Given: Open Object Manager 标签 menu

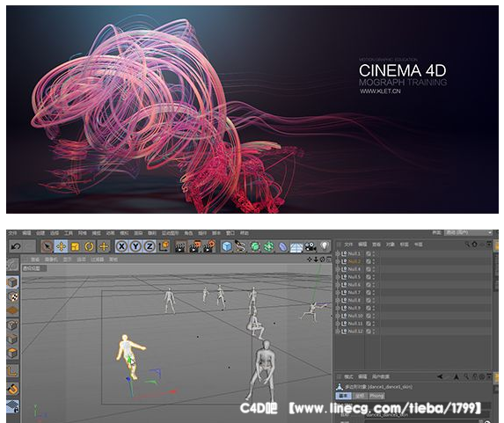Looking at the screenshot, I should point(405,244).
